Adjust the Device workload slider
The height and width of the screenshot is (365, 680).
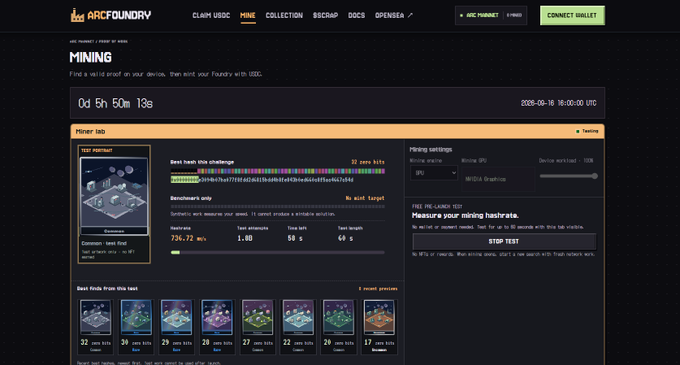[x=569, y=176]
